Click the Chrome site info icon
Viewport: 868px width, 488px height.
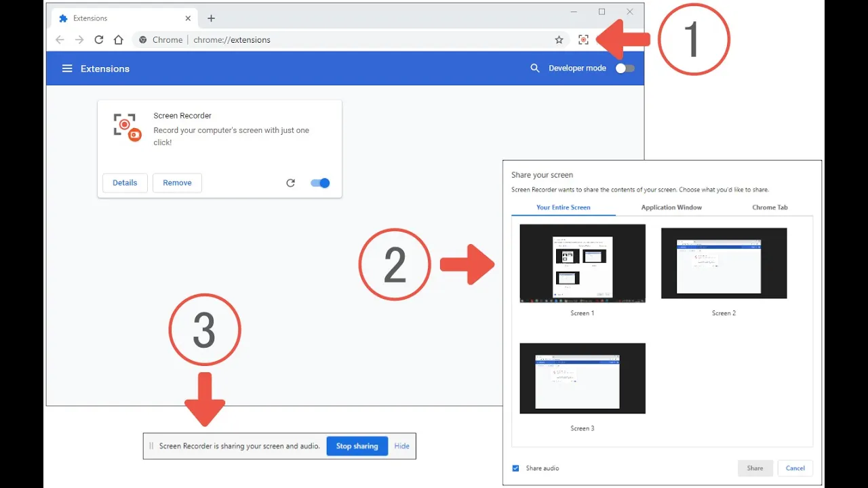(x=143, y=40)
